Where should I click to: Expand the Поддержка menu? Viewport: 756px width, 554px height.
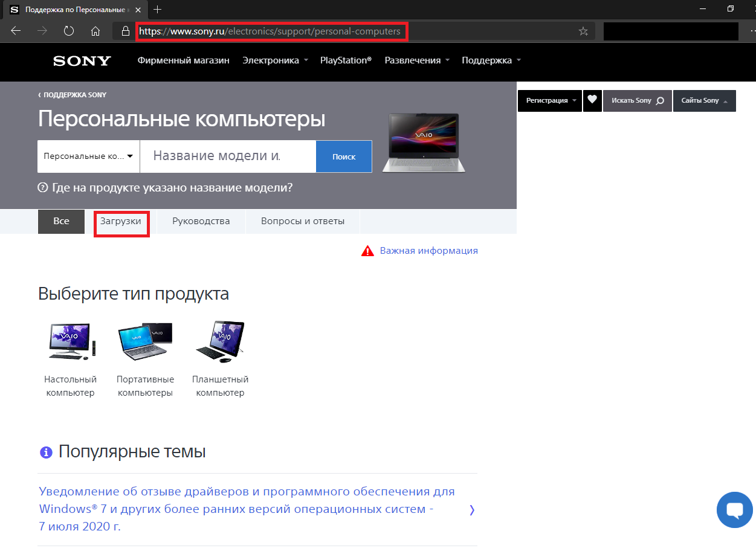pyautogui.click(x=491, y=60)
